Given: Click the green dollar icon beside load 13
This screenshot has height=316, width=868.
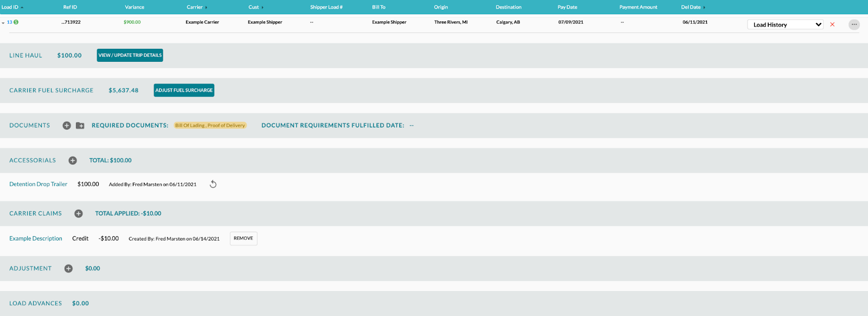Looking at the screenshot, I should click(16, 22).
